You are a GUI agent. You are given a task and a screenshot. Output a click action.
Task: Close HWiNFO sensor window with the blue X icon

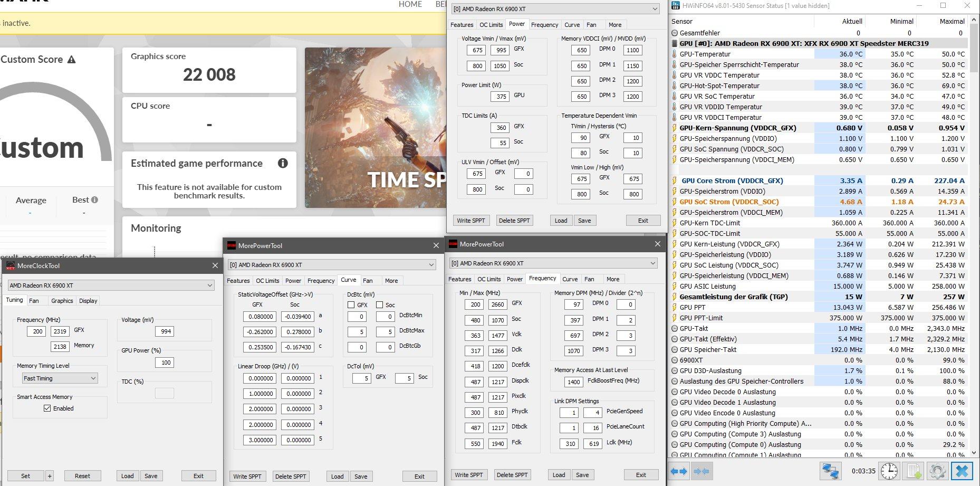click(x=962, y=471)
